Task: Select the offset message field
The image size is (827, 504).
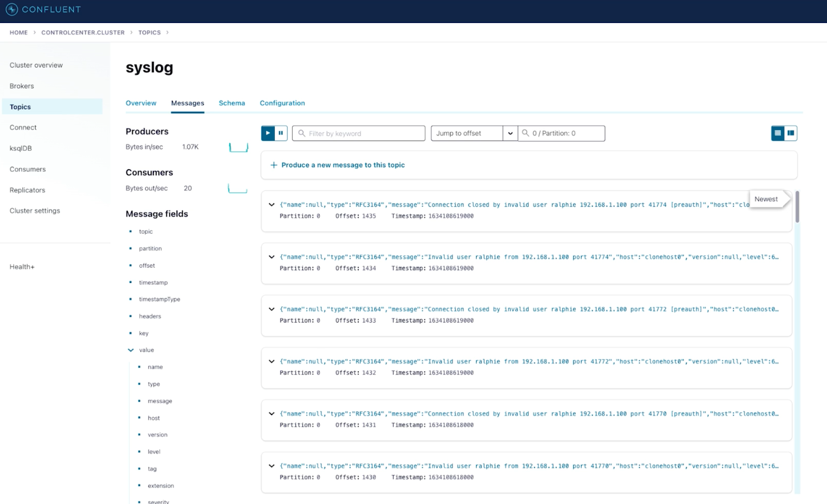Action: 147,266
